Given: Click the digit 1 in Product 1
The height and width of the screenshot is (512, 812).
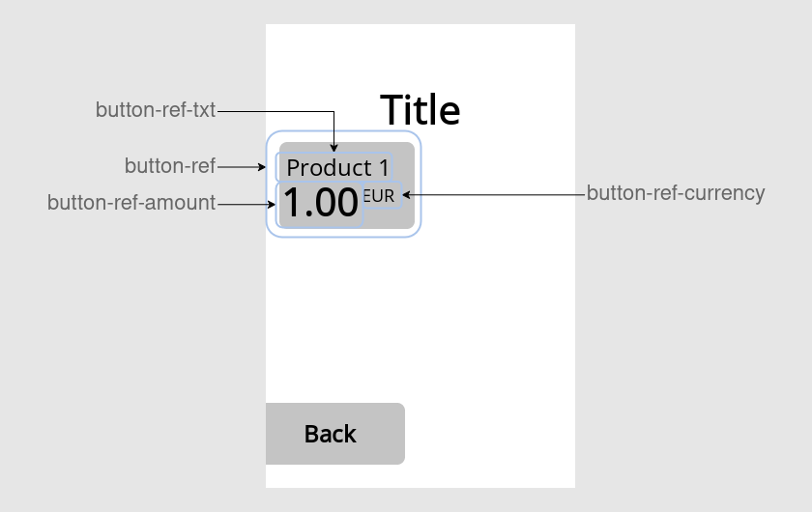Looking at the screenshot, I should pyautogui.click(x=383, y=167).
